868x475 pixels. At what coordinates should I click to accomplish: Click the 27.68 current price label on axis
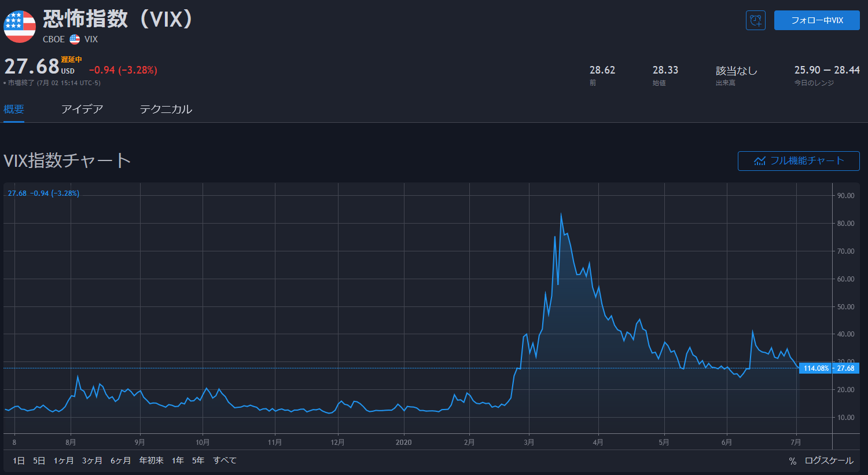(845, 368)
